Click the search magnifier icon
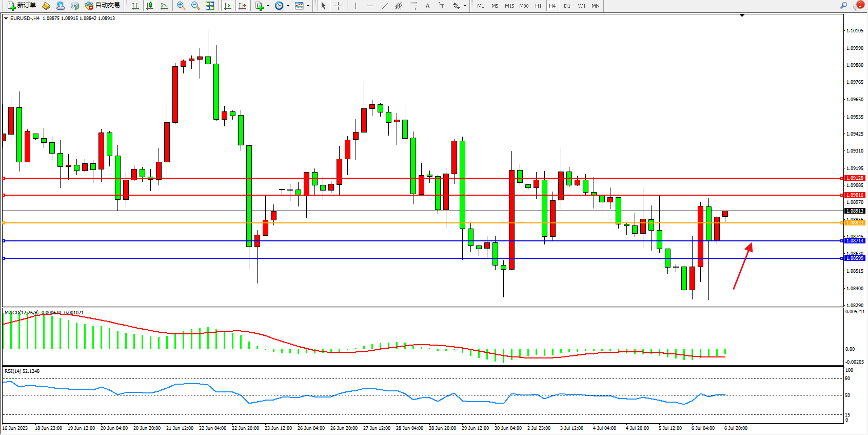The width and height of the screenshot is (868, 435). coord(843,6)
